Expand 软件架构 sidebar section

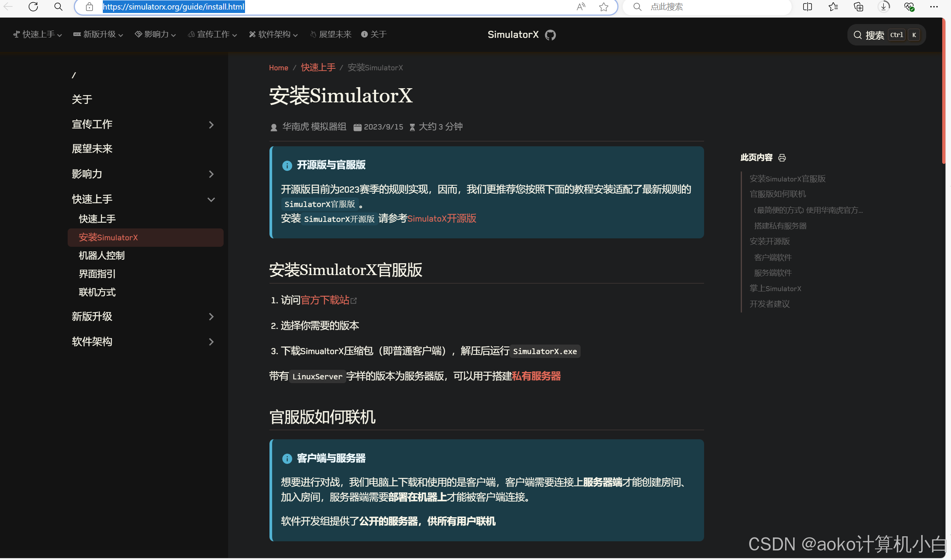pos(211,342)
